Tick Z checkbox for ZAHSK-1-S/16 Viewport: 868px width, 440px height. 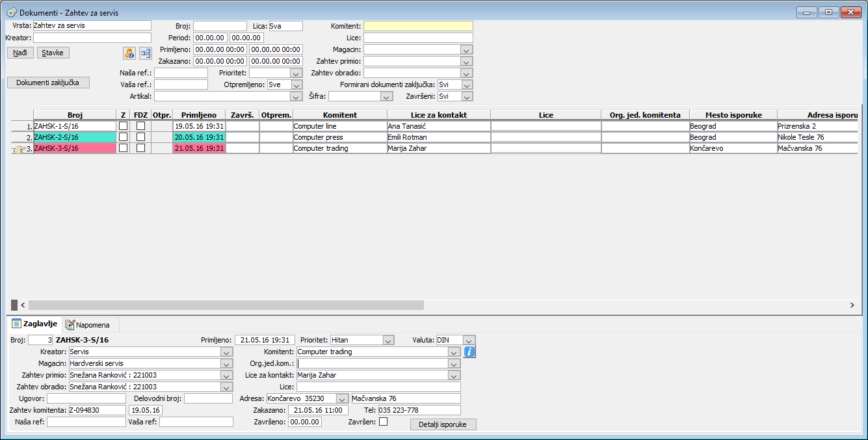click(x=123, y=126)
